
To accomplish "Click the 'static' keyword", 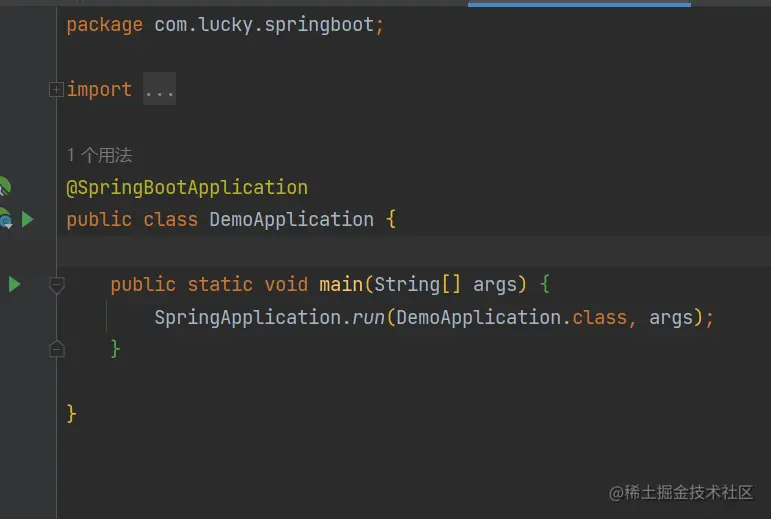I will click(x=220, y=285).
